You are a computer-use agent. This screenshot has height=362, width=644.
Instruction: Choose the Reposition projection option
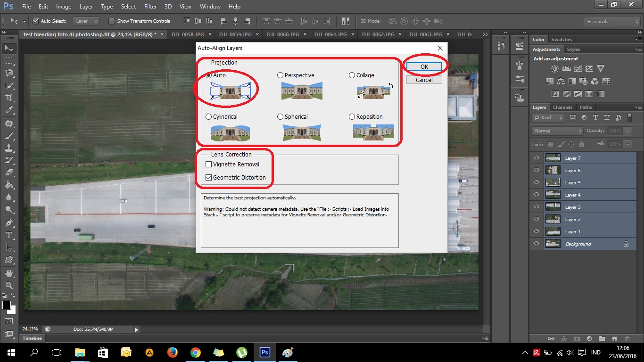point(352,117)
